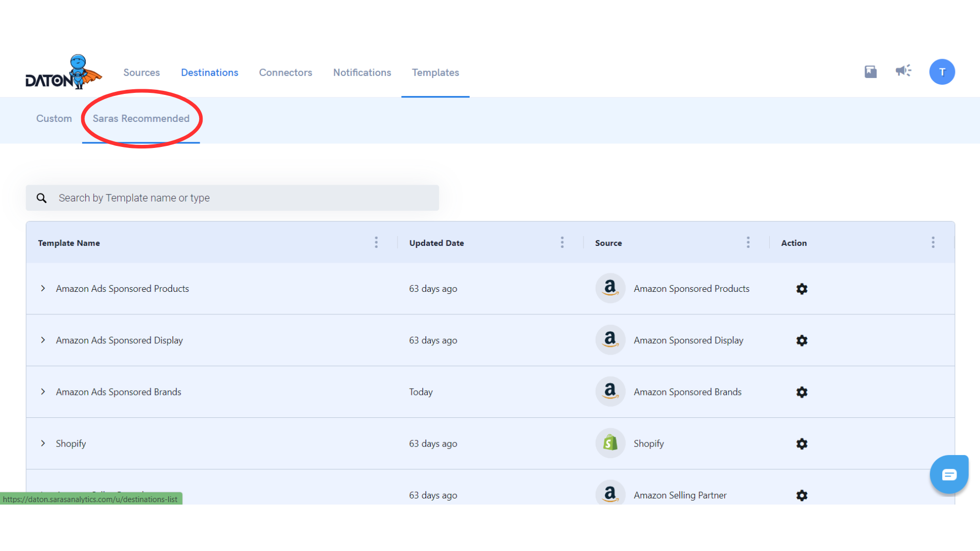This screenshot has width=980, height=551.
Task: Open Template Name column options menu
Action: (376, 242)
